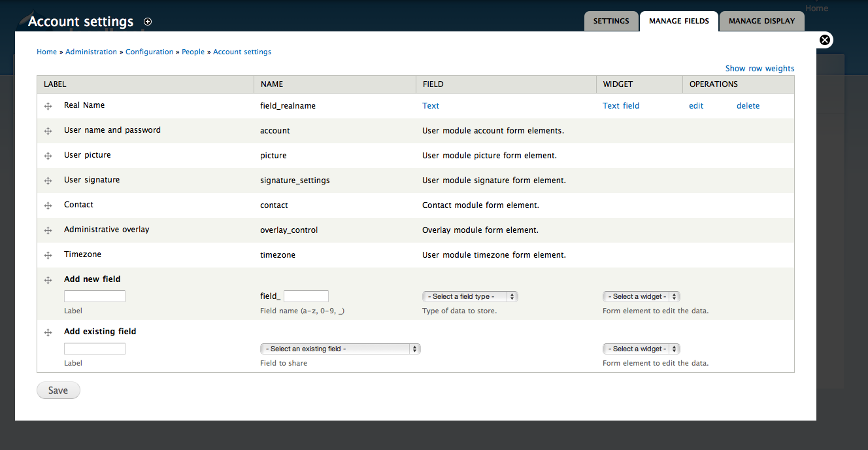Click the plus shortcut icon beside Account settings
The height and width of the screenshot is (450, 868).
(x=148, y=22)
